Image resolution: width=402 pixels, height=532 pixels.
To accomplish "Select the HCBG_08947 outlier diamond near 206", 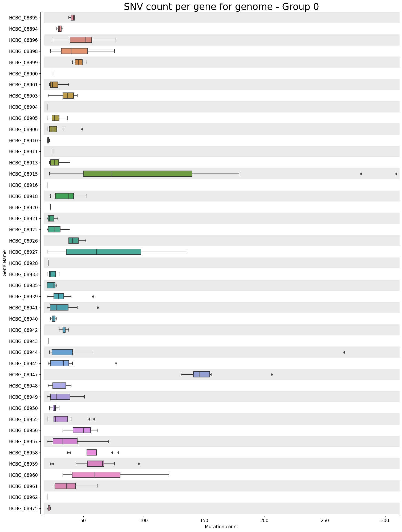I will (272, 374).
